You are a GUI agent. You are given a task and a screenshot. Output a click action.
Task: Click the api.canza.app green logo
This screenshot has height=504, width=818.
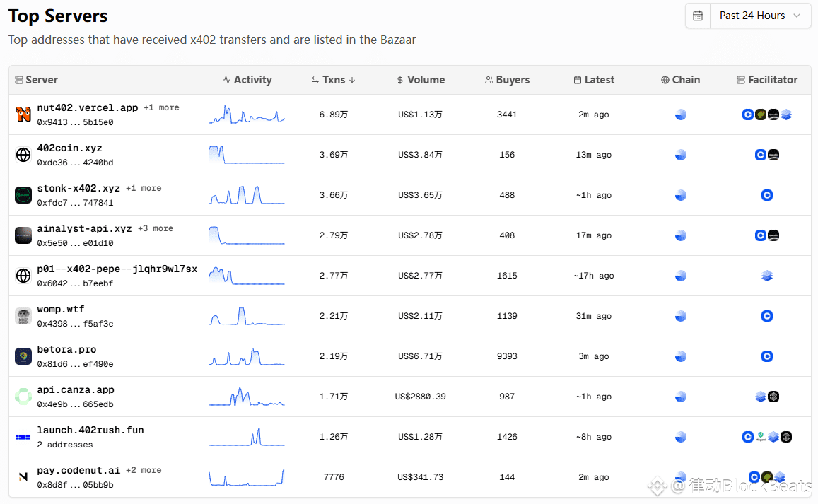pos(23,397)
